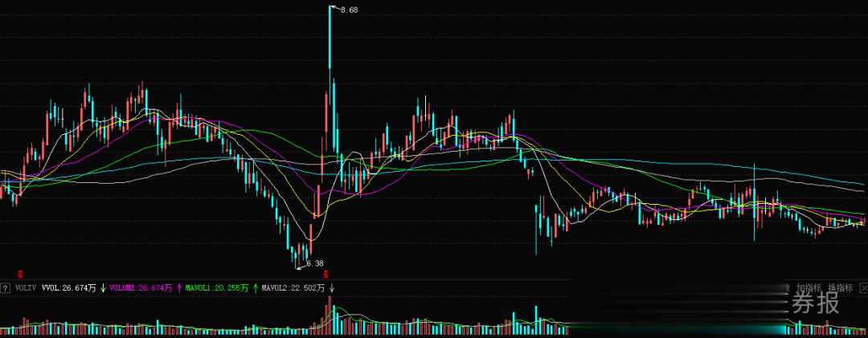Open the indicator help question-mark icon
Screen dimensions: 868x338
6,288
